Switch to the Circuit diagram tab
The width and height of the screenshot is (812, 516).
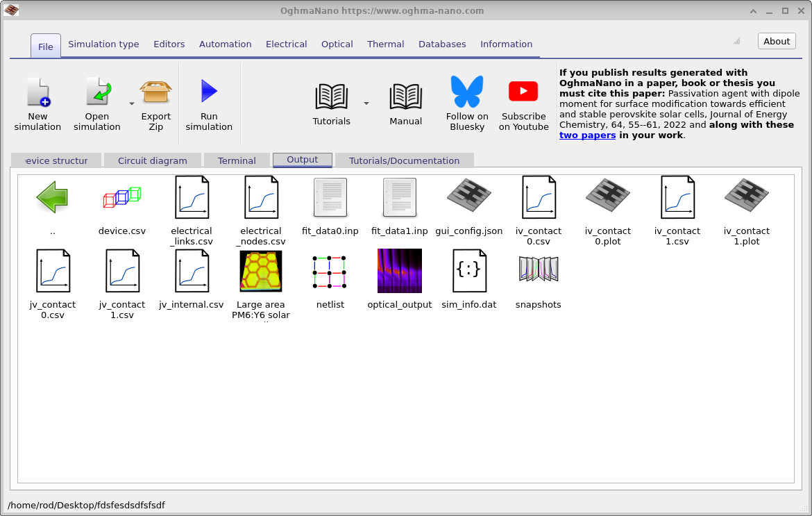(152, 160)
